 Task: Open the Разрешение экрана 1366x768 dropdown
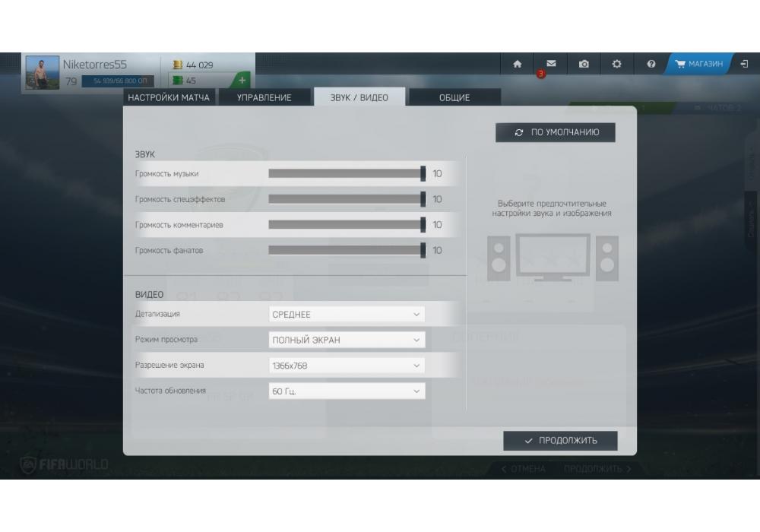click(347, 366)
